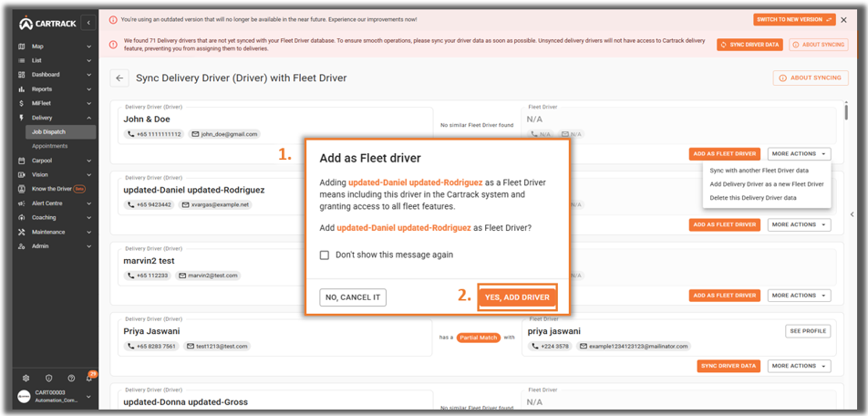
Task: Expand the Vision menu chevron
Action: pyautogui.click(x=88, y=174)
